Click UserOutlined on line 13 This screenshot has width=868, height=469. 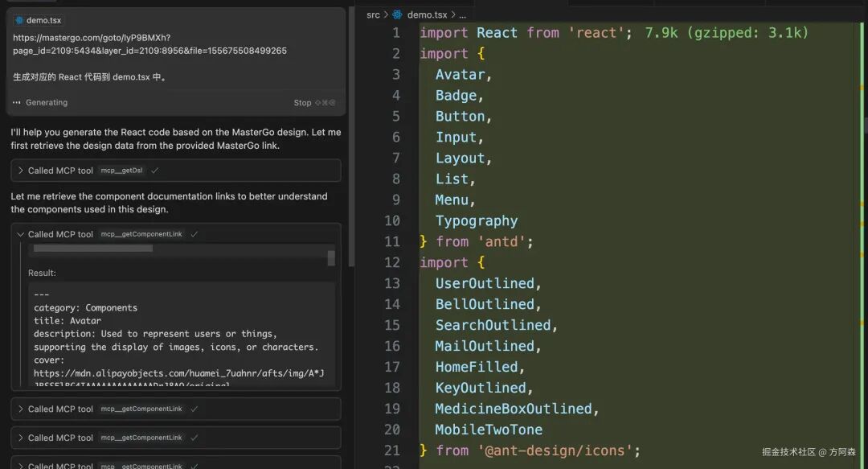click(485, 283)
